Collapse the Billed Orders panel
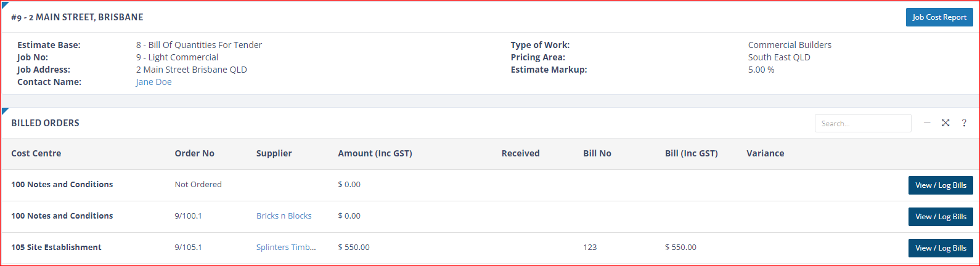This screenshot has height=266, width=980. tap(927, 123)
